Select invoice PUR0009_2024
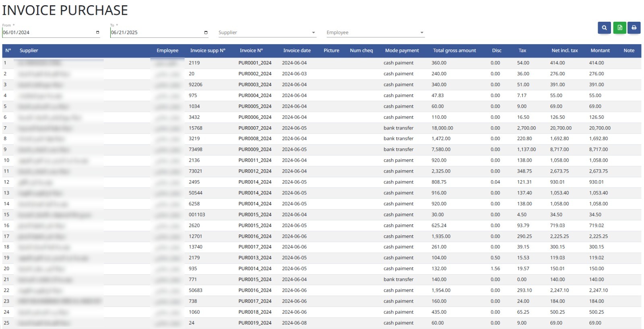The height and width of the screenshot is (329, 644). [255, 150]
